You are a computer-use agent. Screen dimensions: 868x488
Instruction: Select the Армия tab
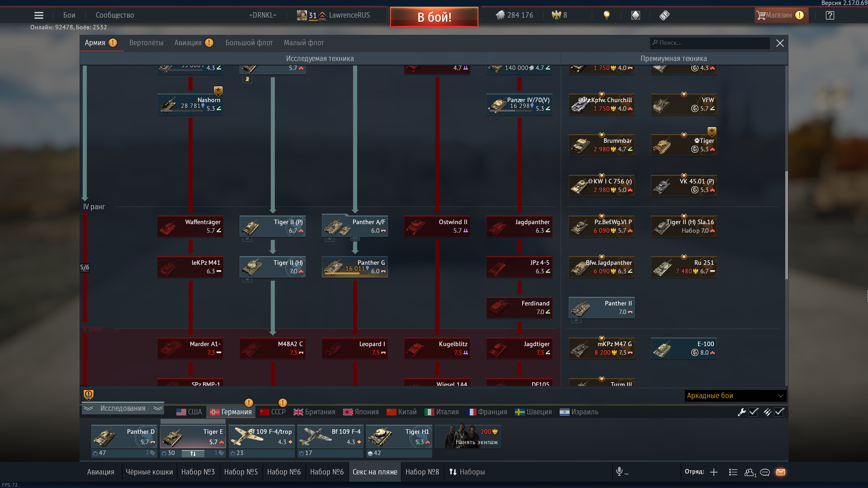(101, 42)
